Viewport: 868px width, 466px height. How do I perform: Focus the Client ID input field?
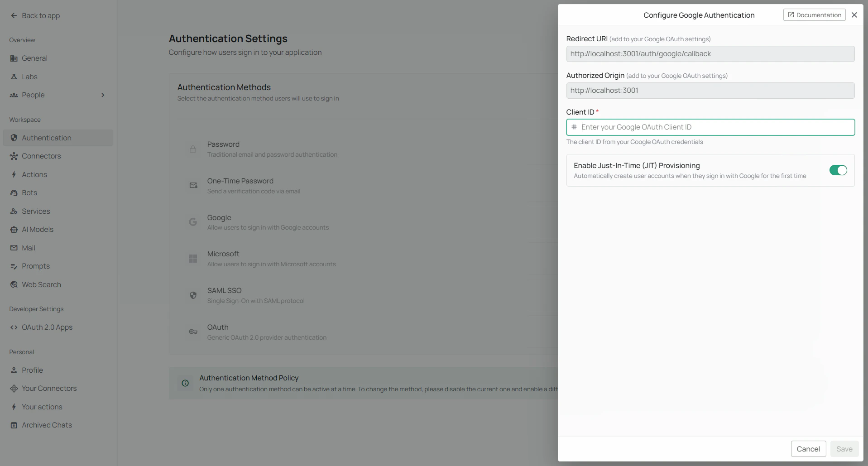710,127
